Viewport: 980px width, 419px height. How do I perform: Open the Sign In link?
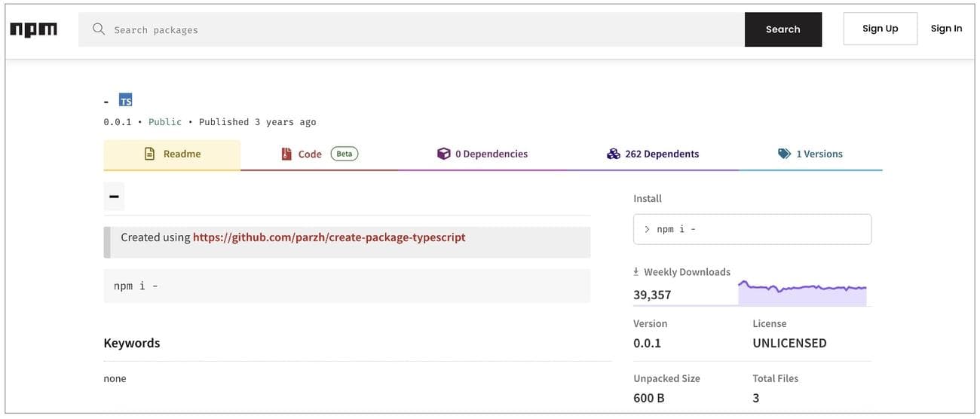coord(946,29)
